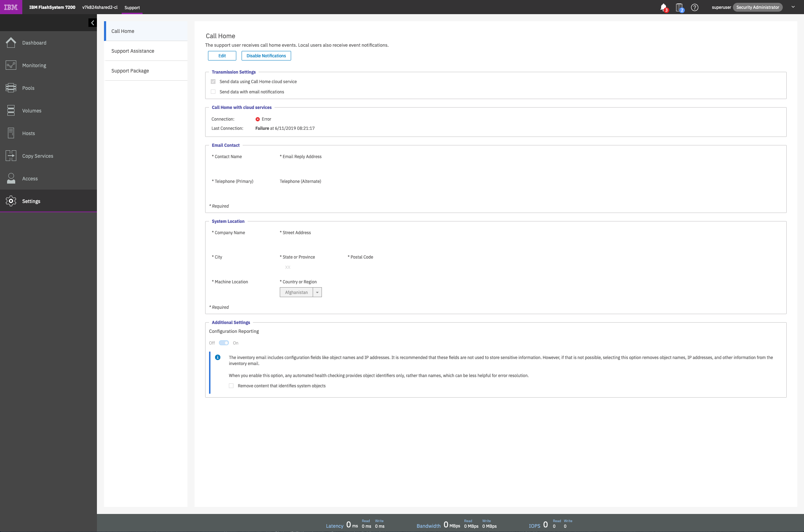Screen dimensions: 804x532
Task: Select Pools in the navigation menu
Action: tap(48, 88)
